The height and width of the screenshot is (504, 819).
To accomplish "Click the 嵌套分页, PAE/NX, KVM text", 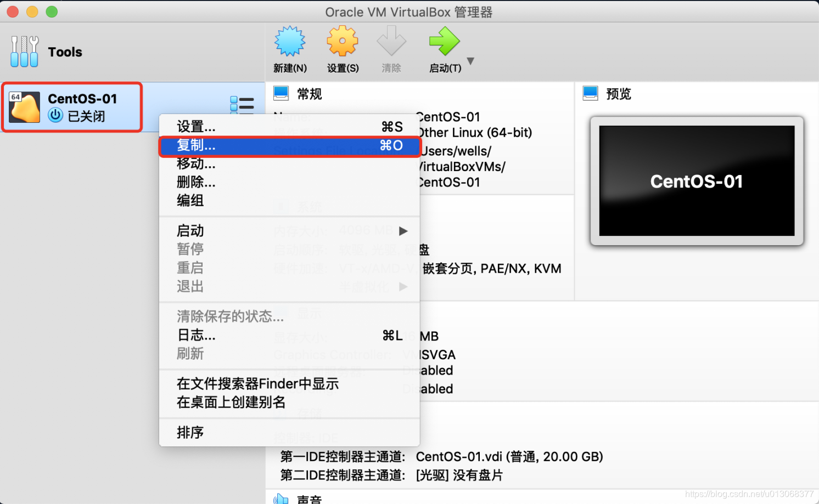I will point(492,269).
